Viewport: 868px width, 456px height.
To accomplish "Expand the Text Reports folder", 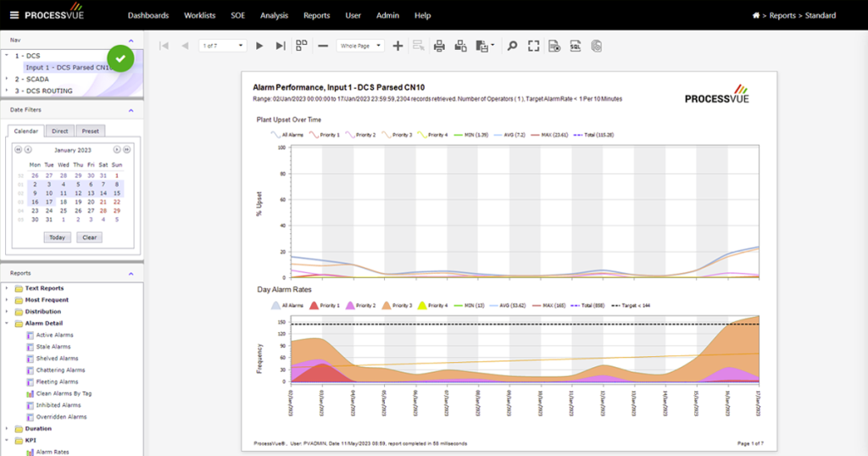I will point(7,288).
